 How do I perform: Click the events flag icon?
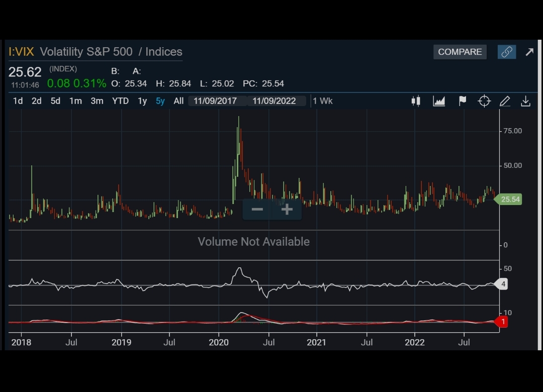463,101
